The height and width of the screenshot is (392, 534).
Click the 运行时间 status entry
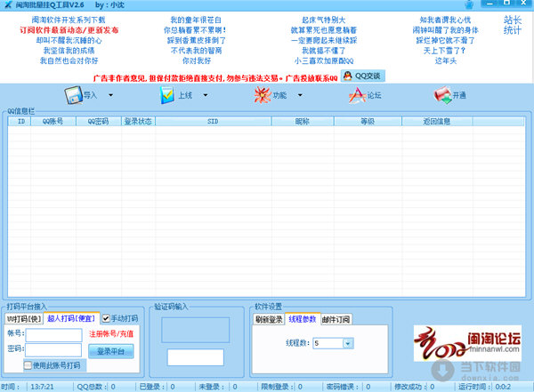[485, 387]
